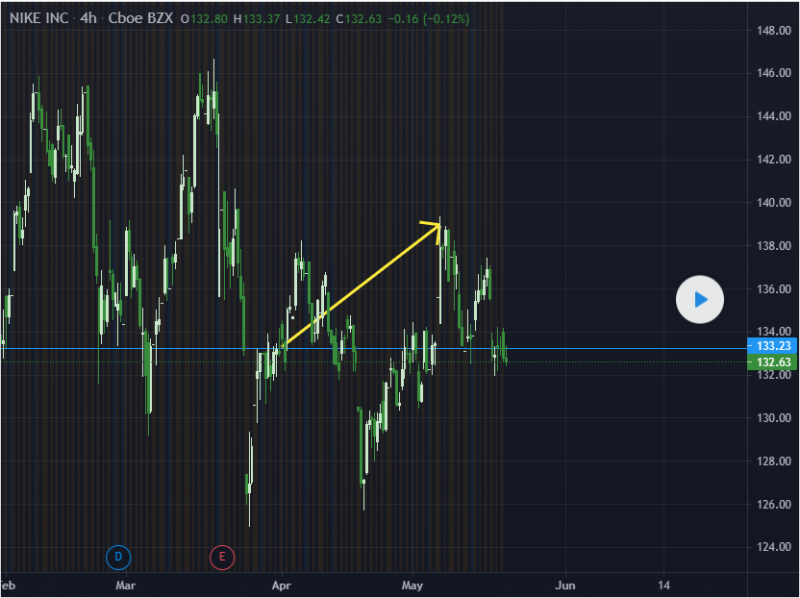Select the blue 133.23 price label
Image resolution: width=800 pixels, height=598 pixels.
(772, 346)
